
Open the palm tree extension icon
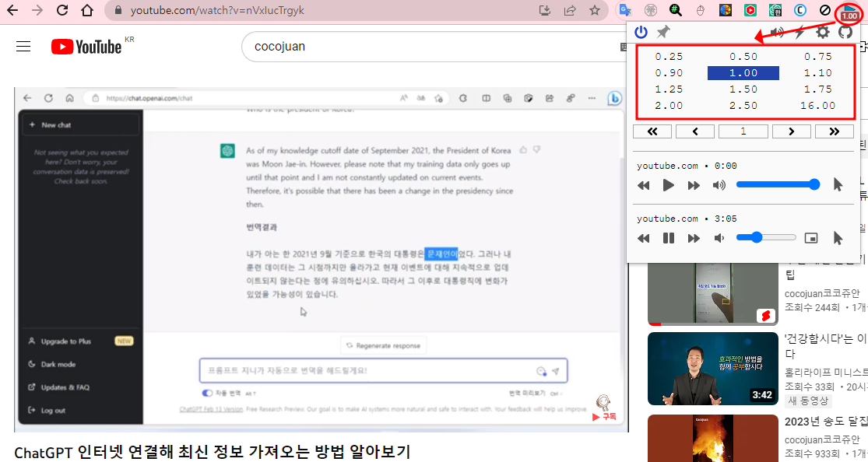pyautogui.click(x=651, y=11)
